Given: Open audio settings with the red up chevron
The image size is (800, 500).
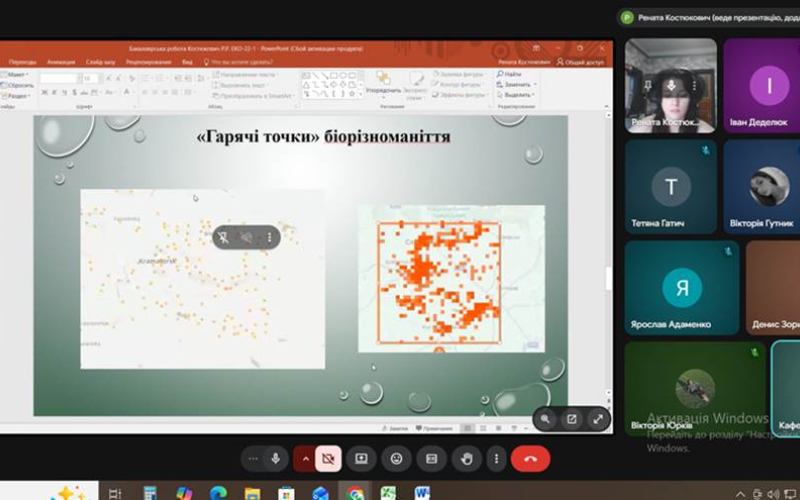Looking at the screenshot, I should click(x=305, y=459).
